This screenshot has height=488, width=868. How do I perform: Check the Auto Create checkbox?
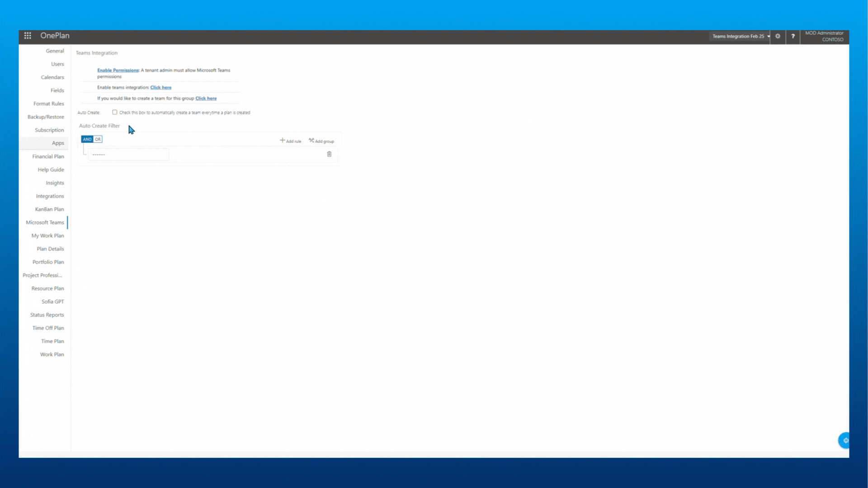pos(115,113)
